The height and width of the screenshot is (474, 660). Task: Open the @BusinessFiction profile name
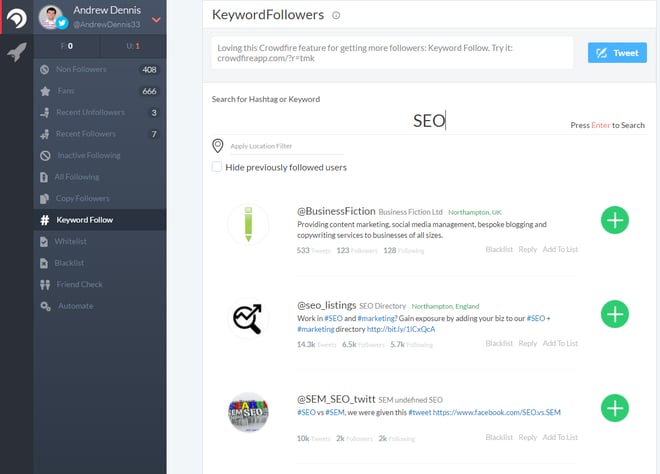pos(336,211)
